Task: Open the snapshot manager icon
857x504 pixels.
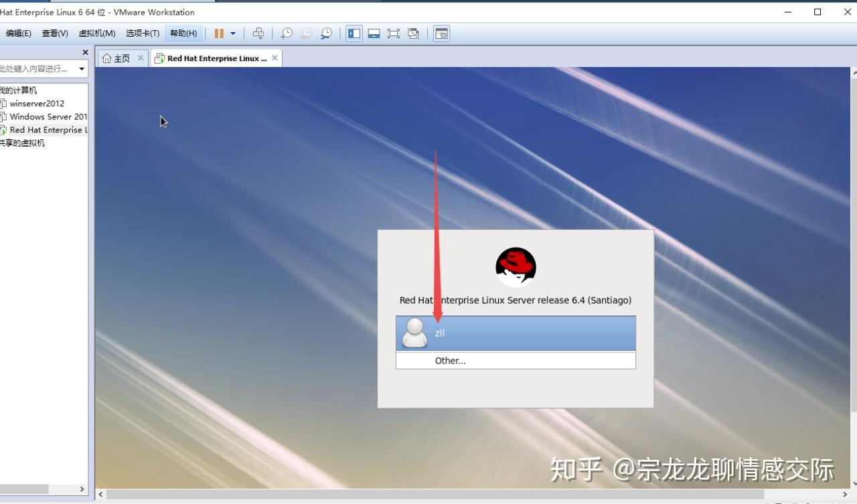Action: point(326,33)
